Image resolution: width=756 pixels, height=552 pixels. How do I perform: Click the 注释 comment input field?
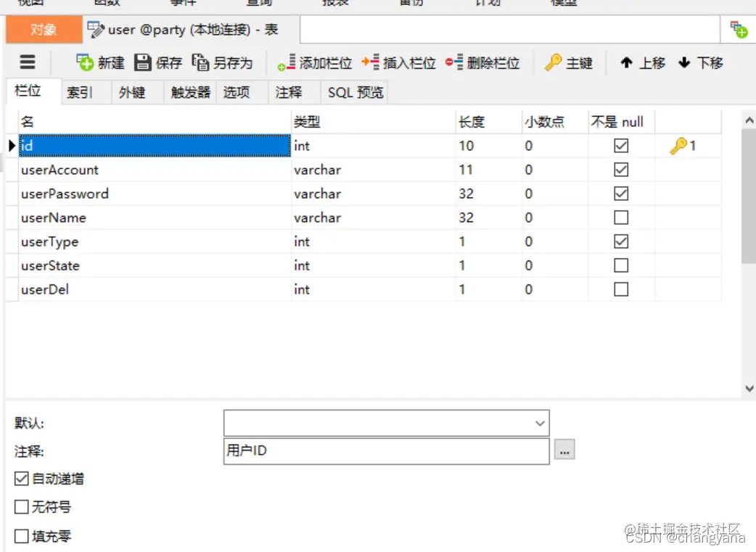386,450
